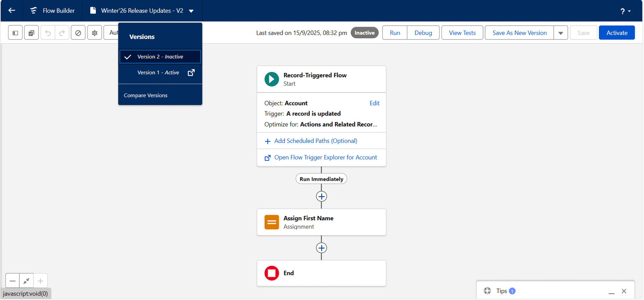Viewport: 644px width, 300px height.
Task: Zoom out the flow canvas
Action: click(x=12, y=281)
